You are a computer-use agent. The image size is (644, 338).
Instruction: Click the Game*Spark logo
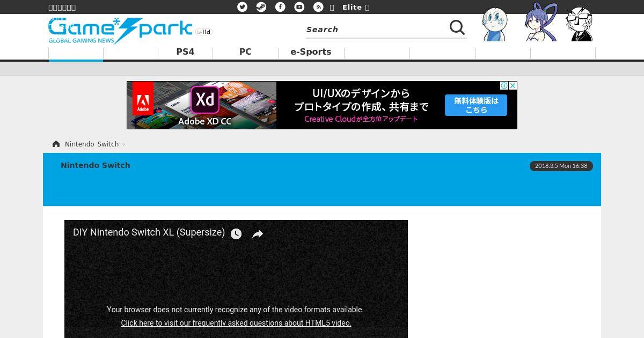[x=120, y=31]
